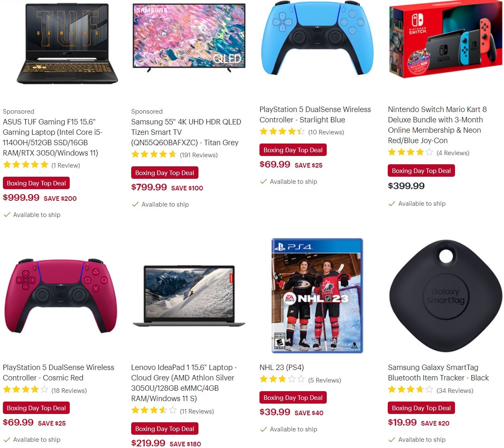Click the empty star on Cosmic Red controller rating

click(44, 390)
